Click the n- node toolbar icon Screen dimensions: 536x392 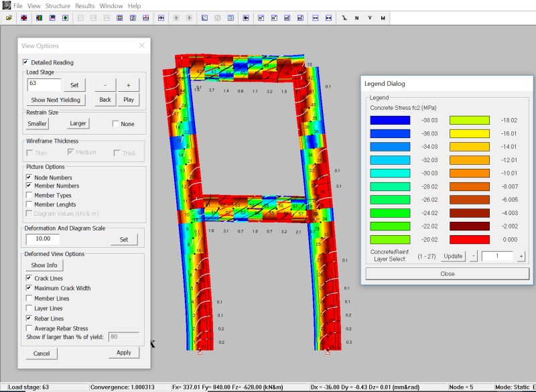pos(274,18)
